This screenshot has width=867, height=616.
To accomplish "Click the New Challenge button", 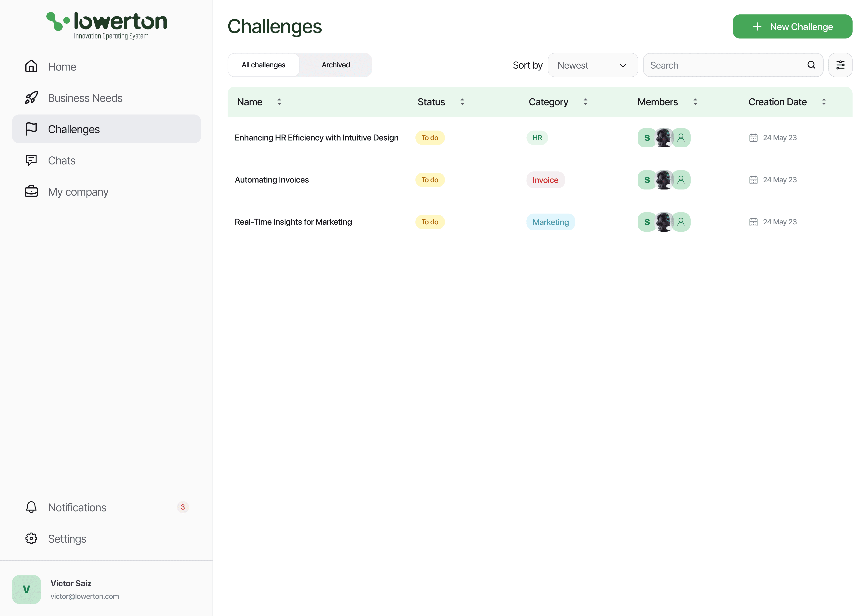I will pos(792,26).
